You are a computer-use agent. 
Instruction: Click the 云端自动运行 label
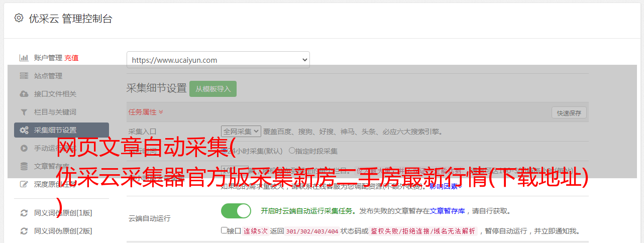[x=149, y=219]
